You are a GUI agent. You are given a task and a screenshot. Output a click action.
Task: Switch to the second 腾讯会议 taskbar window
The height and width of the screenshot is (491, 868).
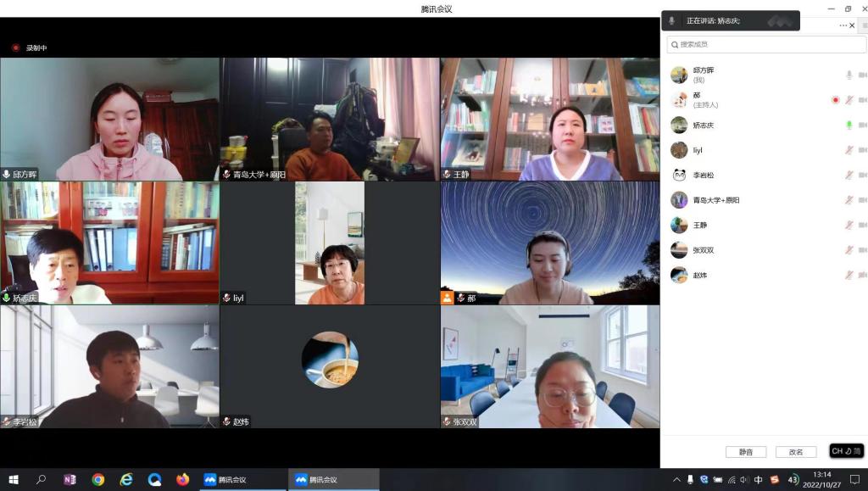click(332, 482)
